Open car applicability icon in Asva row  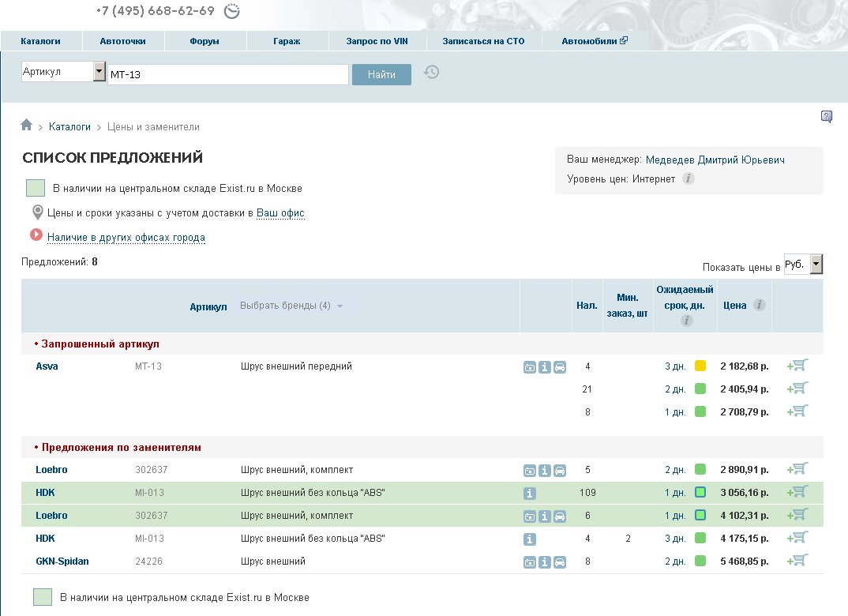[x=560, y=367]
